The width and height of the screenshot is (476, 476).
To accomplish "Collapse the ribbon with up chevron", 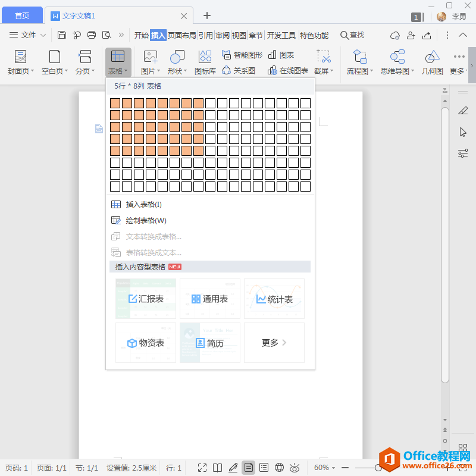I will 463,35.
